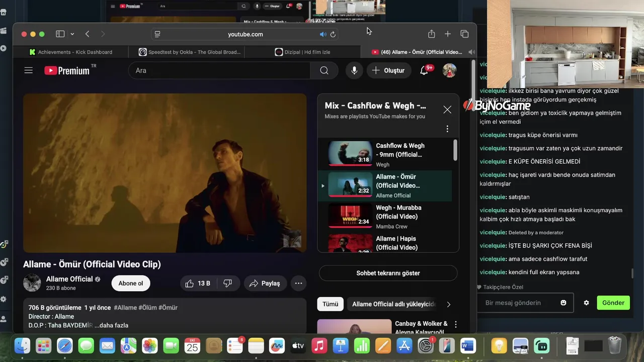
Task: Show Safari tab overview
Action: [464, 34]
